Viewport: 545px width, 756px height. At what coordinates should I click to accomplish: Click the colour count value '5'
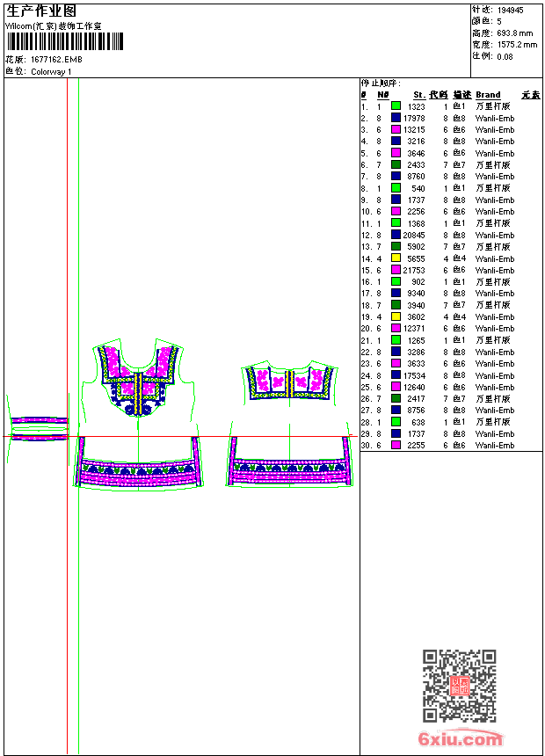[499, 22]
